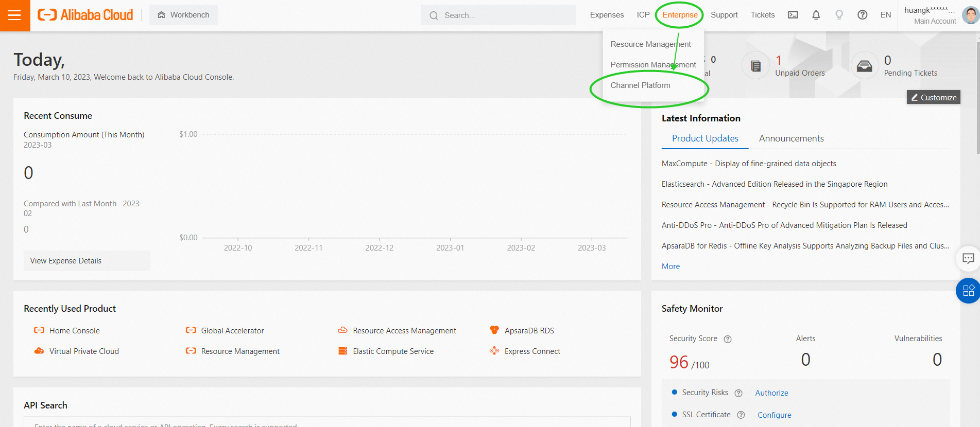Image resolution: width=980 pixels, height=427 pixels.
Task: Click the Customize button
Action: (x=934, y=97)
